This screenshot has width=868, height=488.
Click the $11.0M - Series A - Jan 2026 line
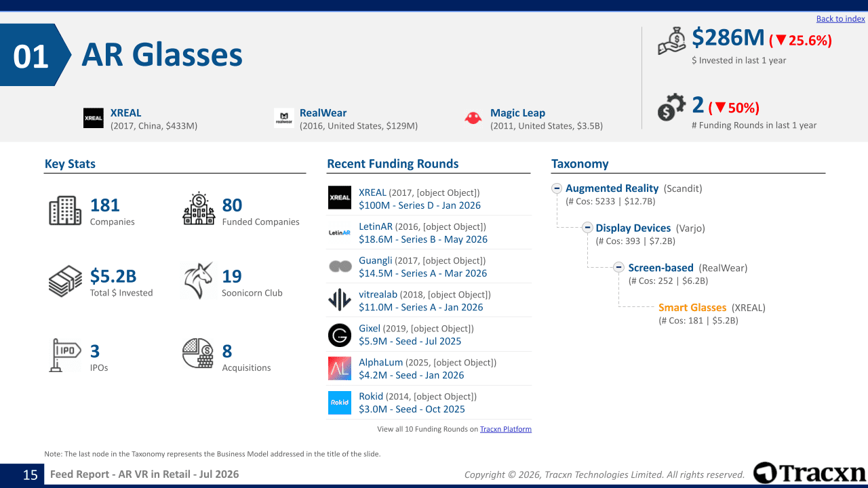[421, 307]
